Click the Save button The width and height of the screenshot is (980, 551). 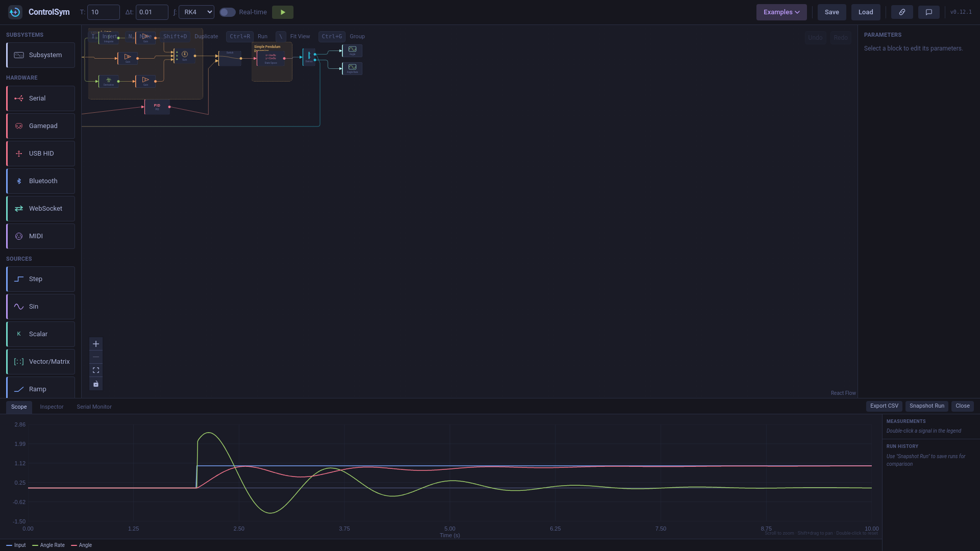(831, 12)
